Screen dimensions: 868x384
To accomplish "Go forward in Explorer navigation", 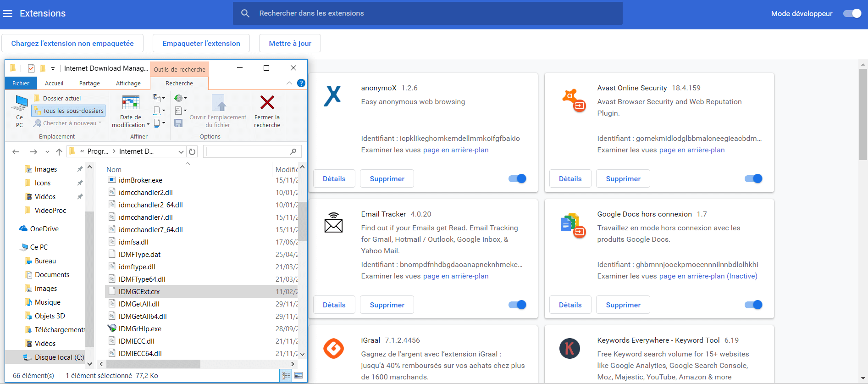I will (x=33, y=152).
